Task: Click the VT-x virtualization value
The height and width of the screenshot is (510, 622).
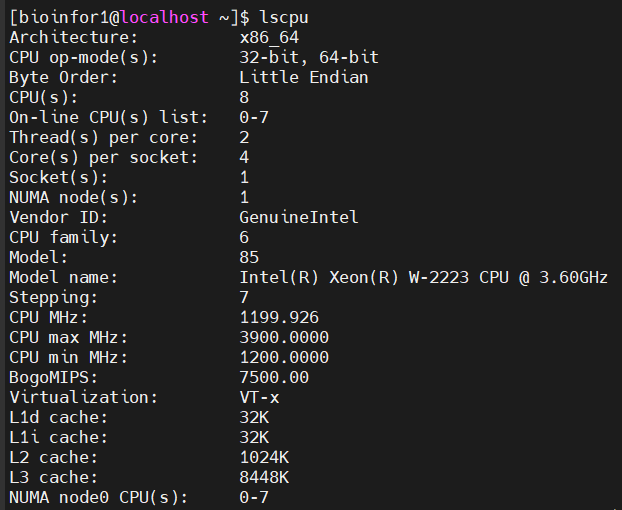Action: (259, 397)
